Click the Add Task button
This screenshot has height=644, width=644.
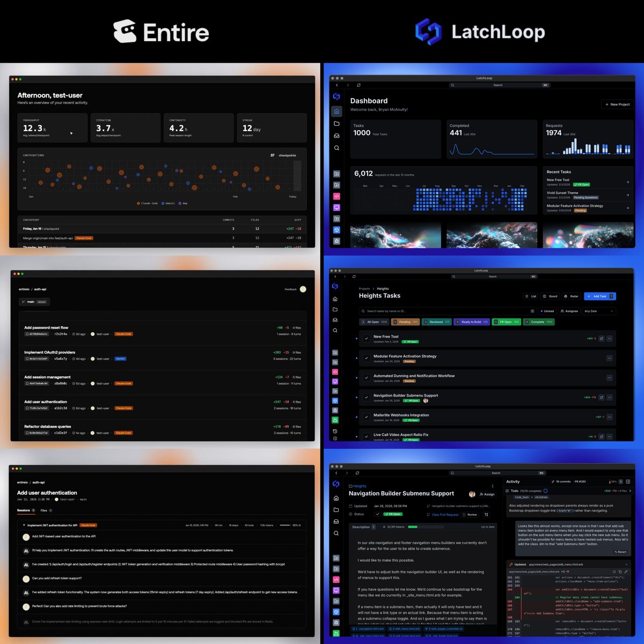pyautogui.click(x=598, y=296)
